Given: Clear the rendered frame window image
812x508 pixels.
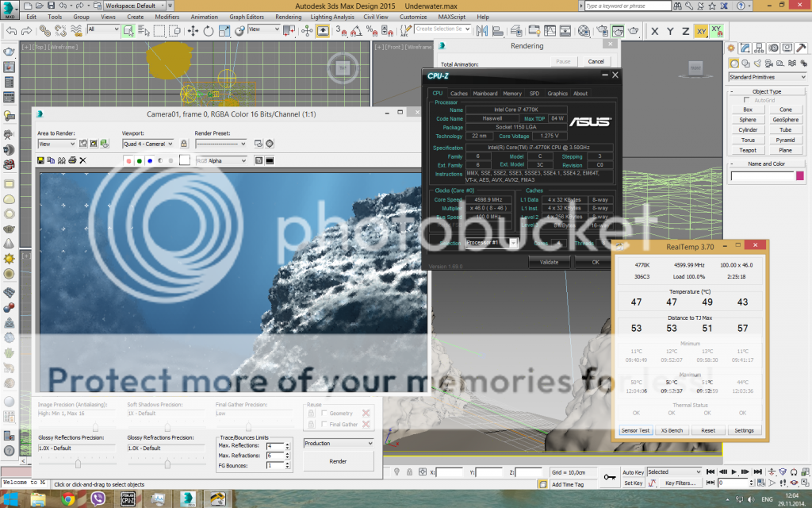Looking at the screenshot, I should coord(82,160).
